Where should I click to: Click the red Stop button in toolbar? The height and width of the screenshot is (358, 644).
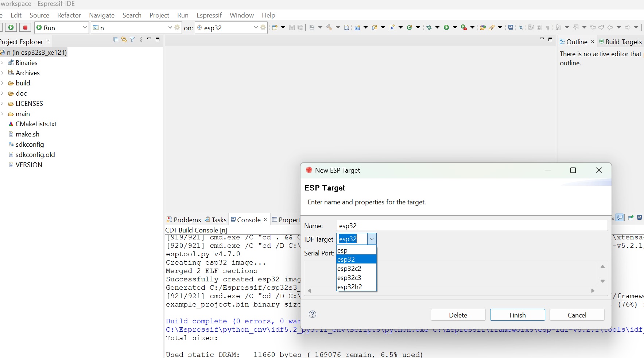pos(25,27)
